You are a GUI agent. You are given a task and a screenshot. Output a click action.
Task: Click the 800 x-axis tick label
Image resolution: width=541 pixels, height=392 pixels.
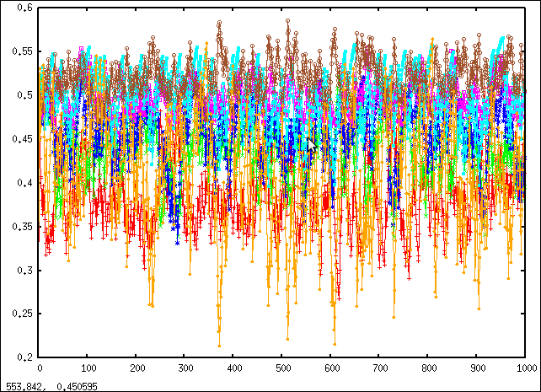(430, 368)
